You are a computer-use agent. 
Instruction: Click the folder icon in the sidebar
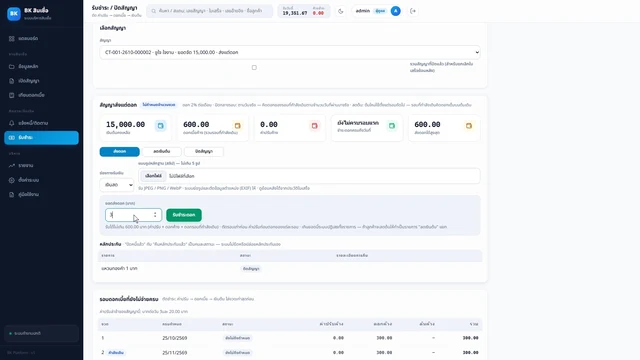tap(11, 67)
